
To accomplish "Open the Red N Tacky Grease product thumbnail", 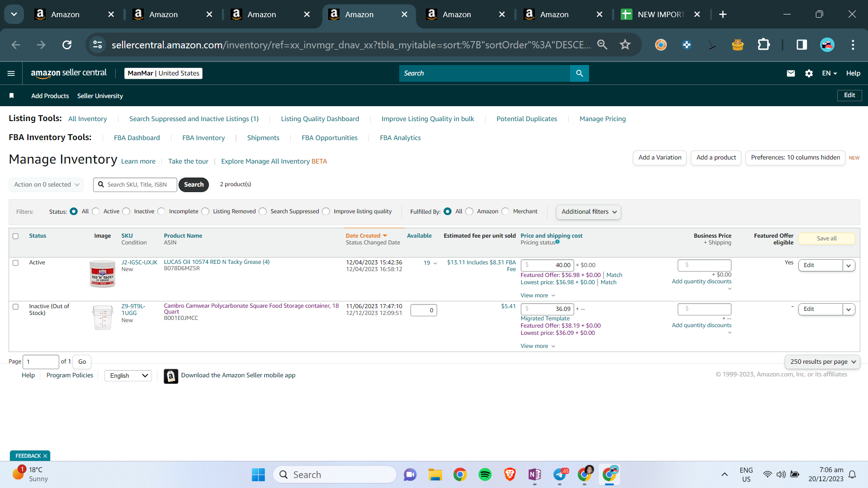I will pyautogui.click(x=103, y=274).
